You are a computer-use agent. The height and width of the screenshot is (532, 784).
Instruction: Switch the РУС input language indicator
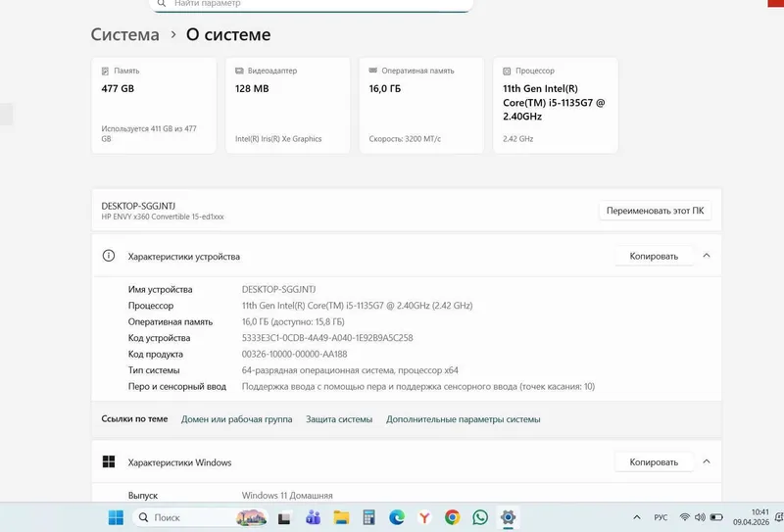[661, 517]
